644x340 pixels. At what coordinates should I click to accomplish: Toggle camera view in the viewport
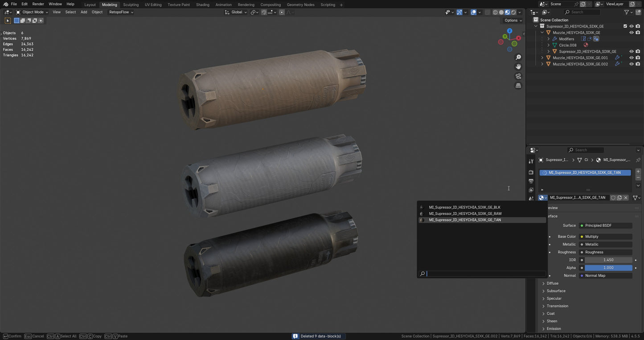518,76
